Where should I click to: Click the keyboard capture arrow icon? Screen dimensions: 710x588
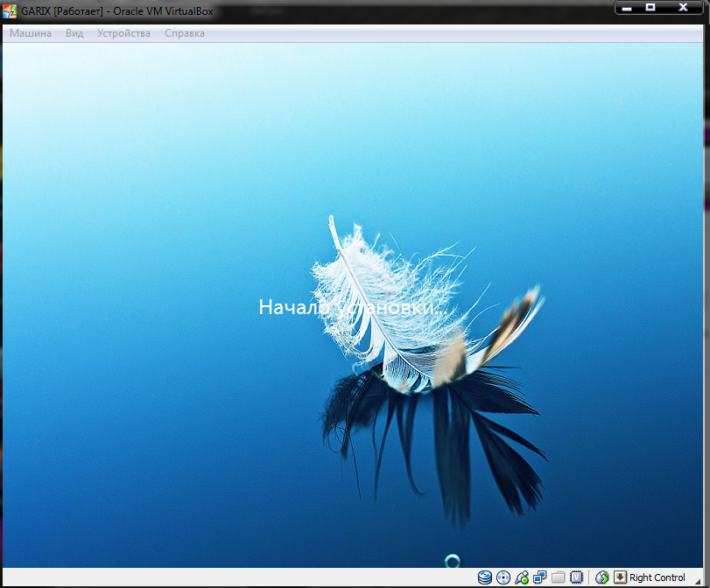click(620, 577)
